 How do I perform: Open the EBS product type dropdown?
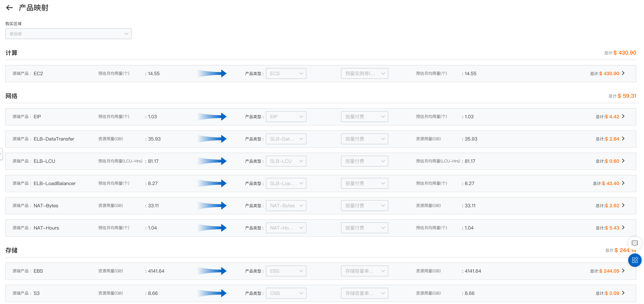286,271
